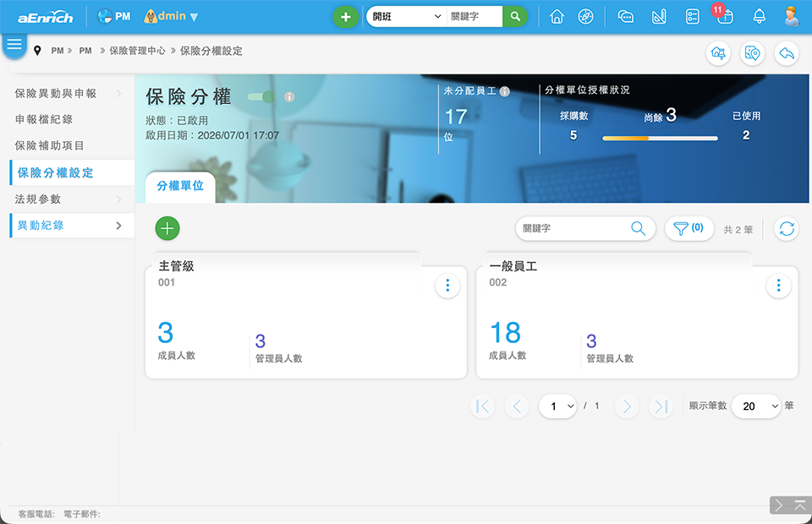Click the blue magnifier in list search
Viewport: 812px width, 524px height.
click(638, 228)
